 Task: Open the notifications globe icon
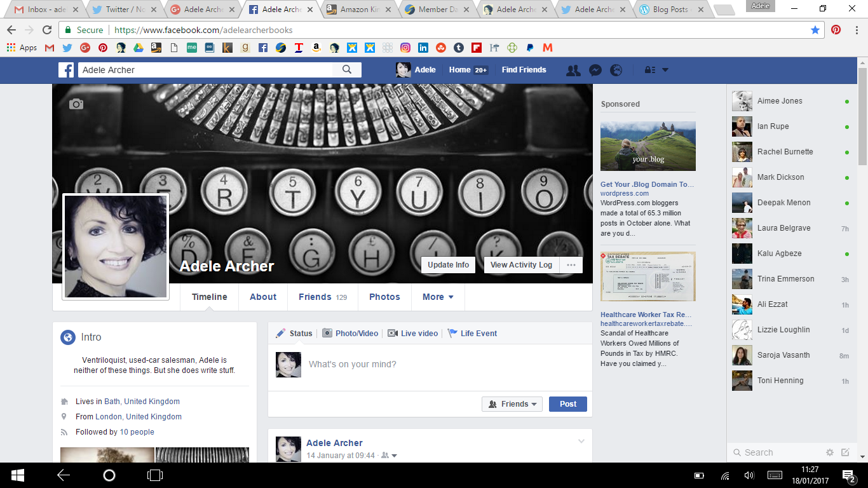point(616,70)
